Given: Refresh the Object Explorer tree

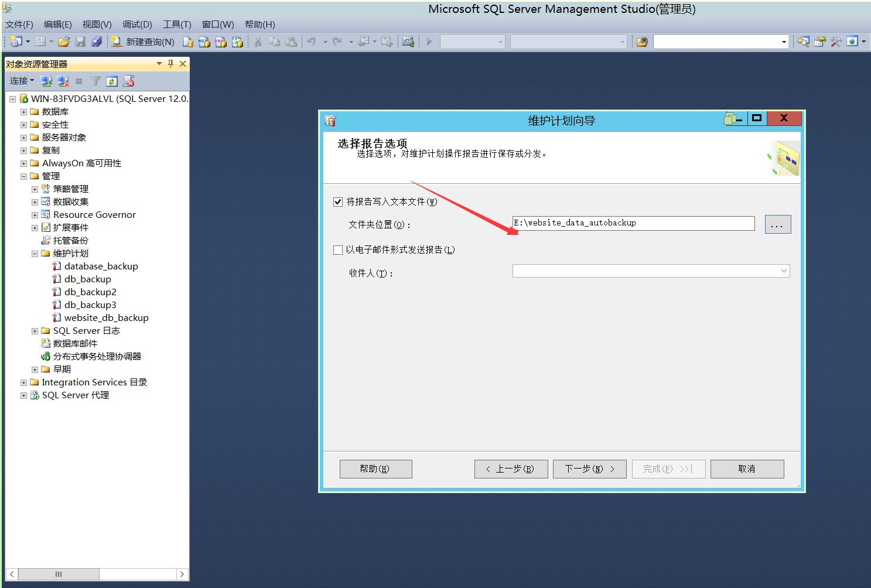Looking at the screenshot, I should [x=112, y=81].
